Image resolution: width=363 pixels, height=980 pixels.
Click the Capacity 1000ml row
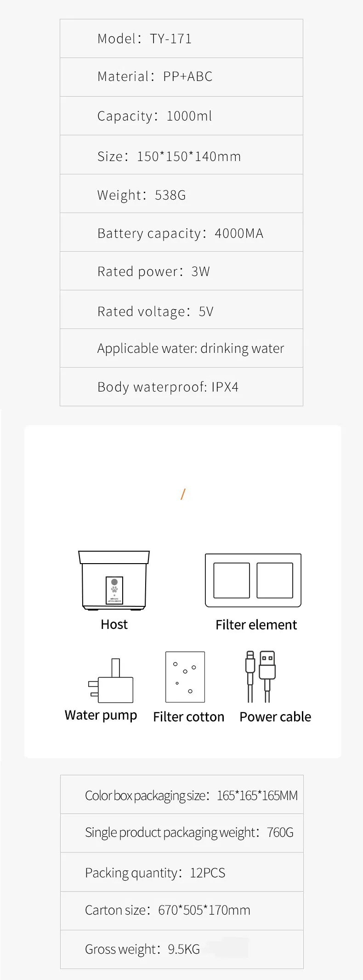[x=181, y=116]
